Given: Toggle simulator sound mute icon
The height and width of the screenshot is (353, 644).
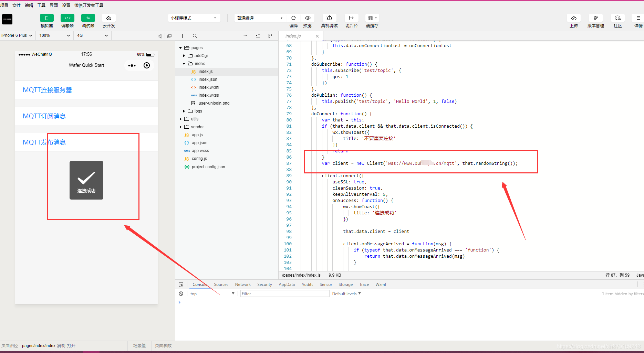Looking at the screenshot, I should (x=160, y=36).
